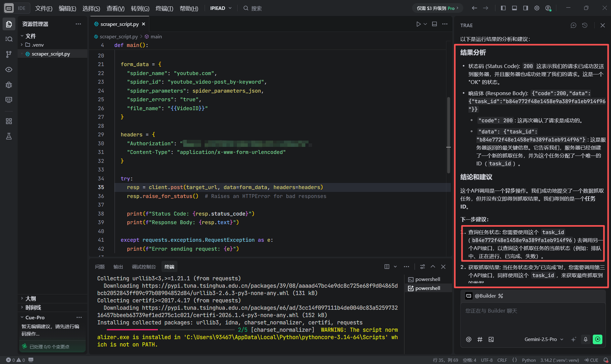The image size is (611, 364).
Task: Open the Testing flask icon
Action: (x=9, y=136)
